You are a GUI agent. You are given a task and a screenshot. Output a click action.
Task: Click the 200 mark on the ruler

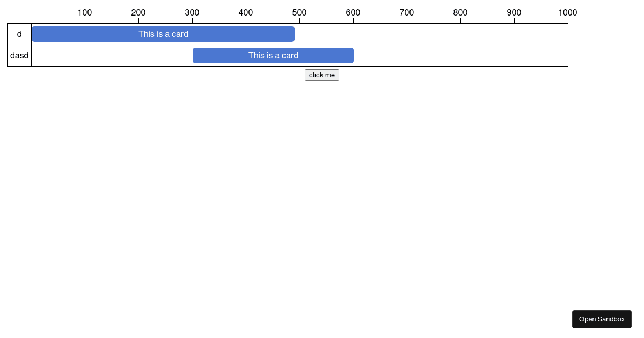coord(138,12)
